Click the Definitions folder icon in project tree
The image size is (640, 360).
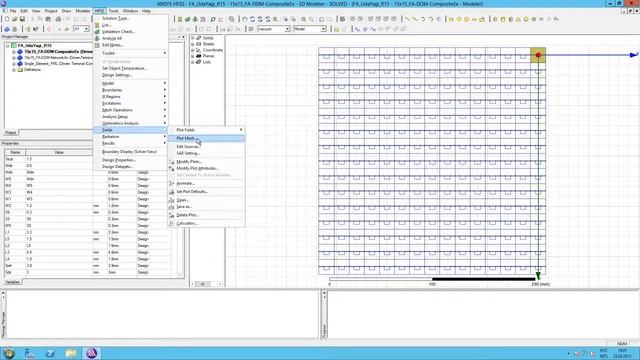coord(20,70)
